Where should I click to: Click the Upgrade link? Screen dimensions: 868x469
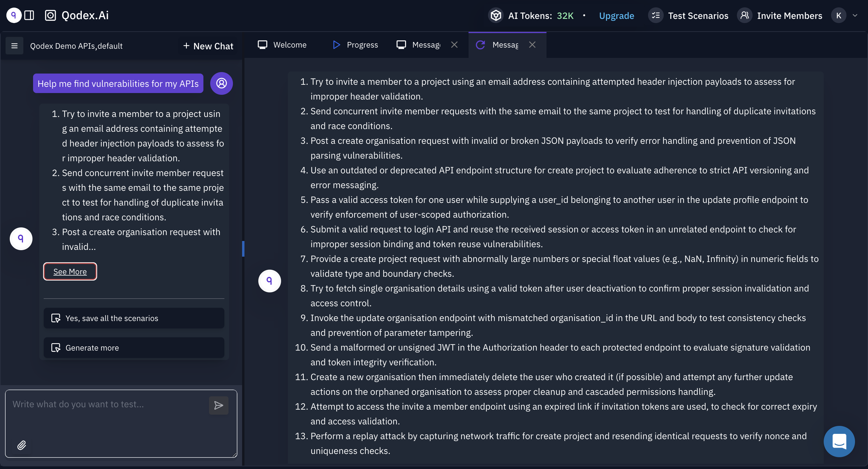tap(617, 16)
